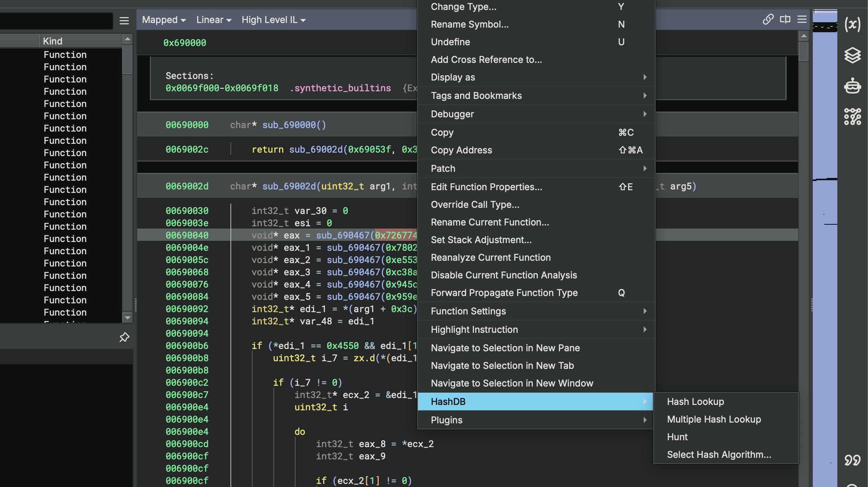Open the Variables (x) sidebar panel
The image size is (868, 487).
coord(852,25)
